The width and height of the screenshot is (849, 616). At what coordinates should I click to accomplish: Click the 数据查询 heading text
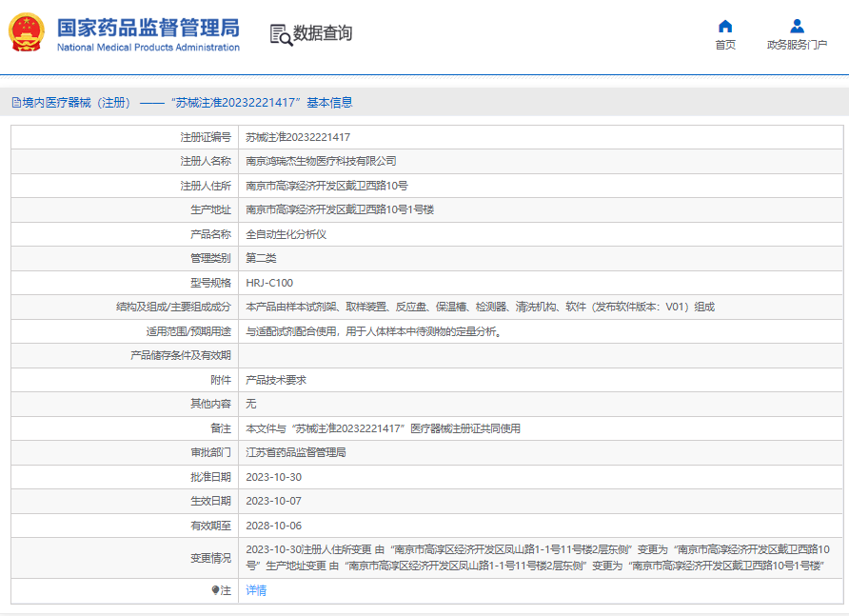click(x=323, y=33)
